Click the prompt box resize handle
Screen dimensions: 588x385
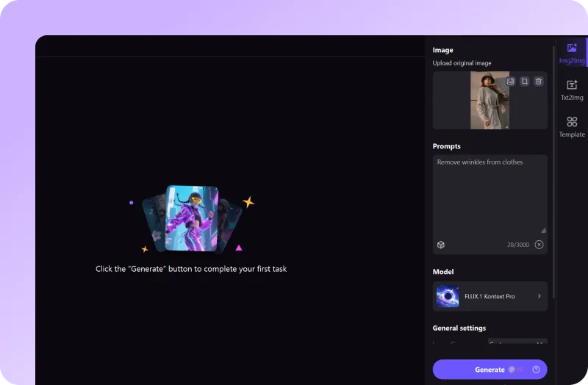[x=543, y=231]
